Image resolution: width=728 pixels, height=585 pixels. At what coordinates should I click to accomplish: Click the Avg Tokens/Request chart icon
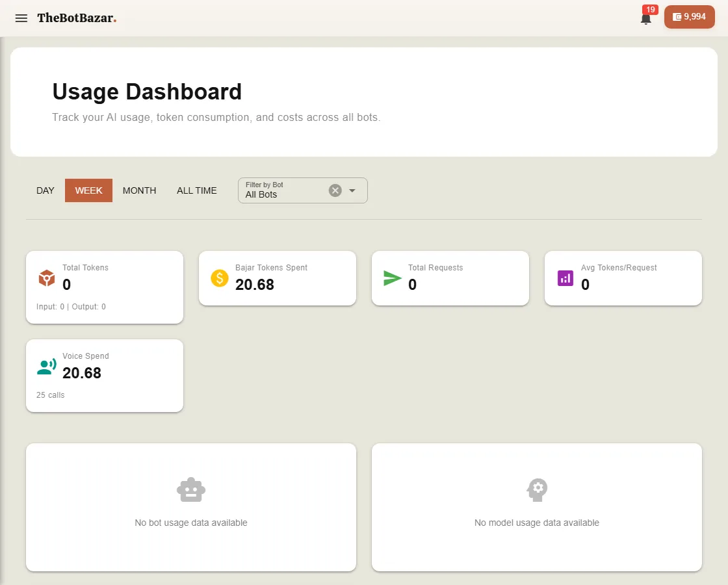coord(565,278)
